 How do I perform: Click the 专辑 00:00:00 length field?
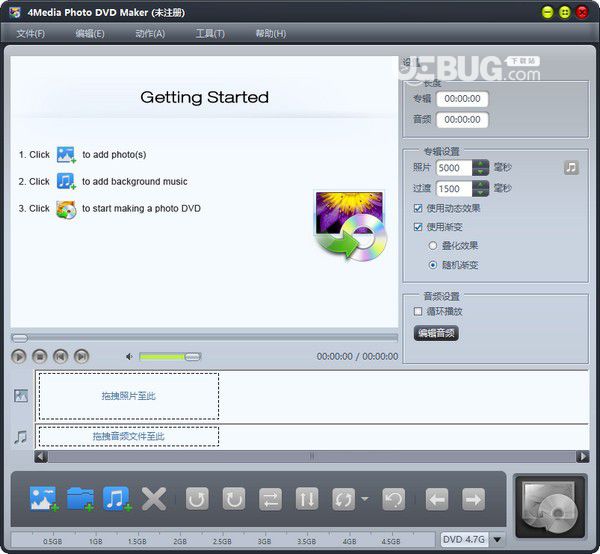[462, 99]
